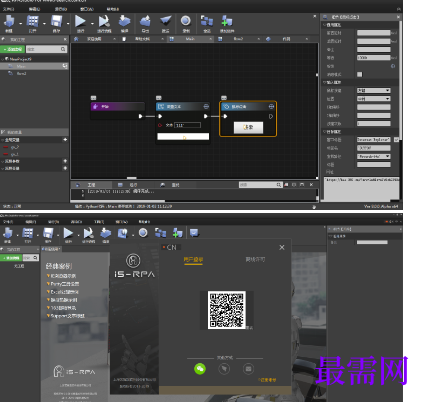Click the add-component plus icon in upper toolbar
The image size is (427, 402).
[227, 21]
